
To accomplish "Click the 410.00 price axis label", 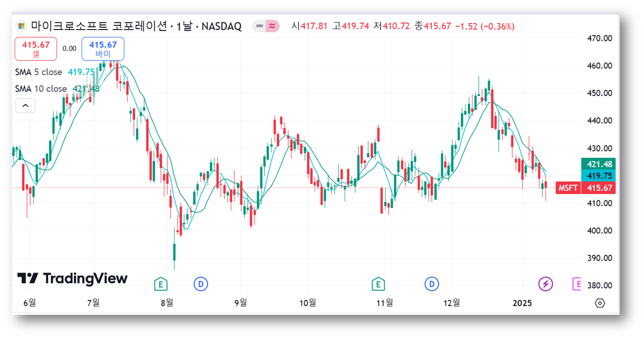I will [599, 203].
